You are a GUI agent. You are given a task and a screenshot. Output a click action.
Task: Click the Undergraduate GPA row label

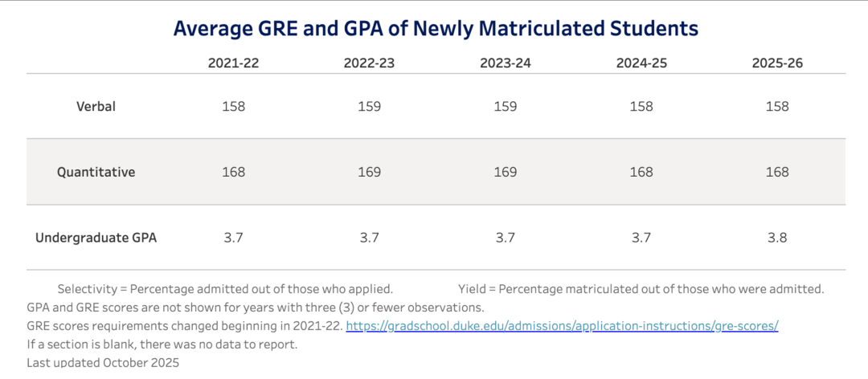point(96,238)
